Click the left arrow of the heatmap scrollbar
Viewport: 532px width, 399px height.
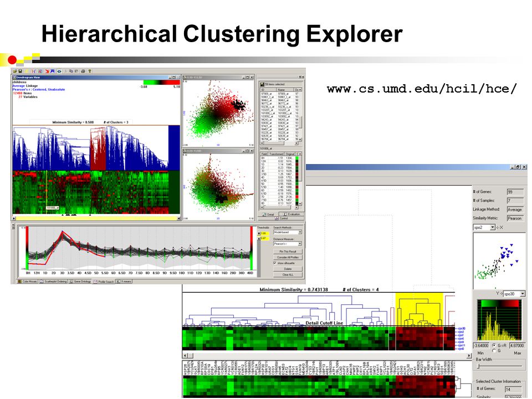(185, 356)
